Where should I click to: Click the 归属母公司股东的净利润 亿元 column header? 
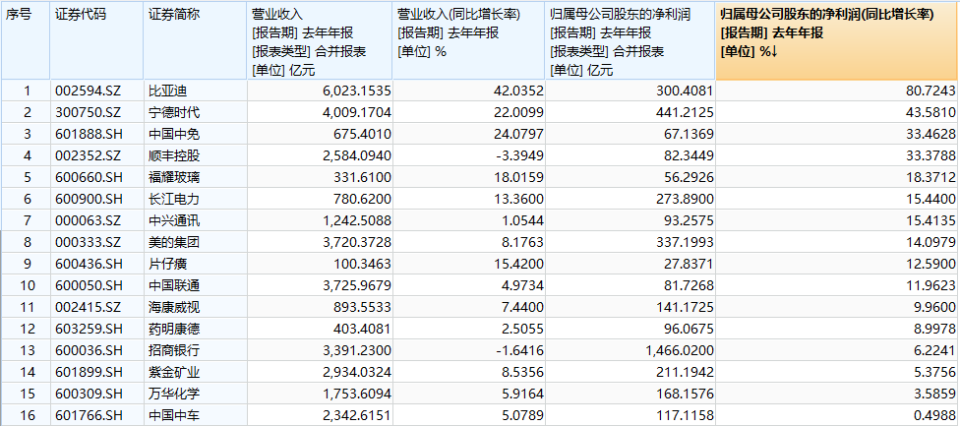630,40
